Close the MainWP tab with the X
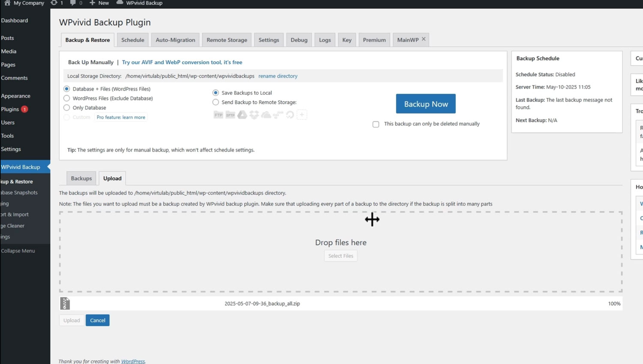This screenshot has height=364, width=643. pyautogui.click(x=424, y=39)
